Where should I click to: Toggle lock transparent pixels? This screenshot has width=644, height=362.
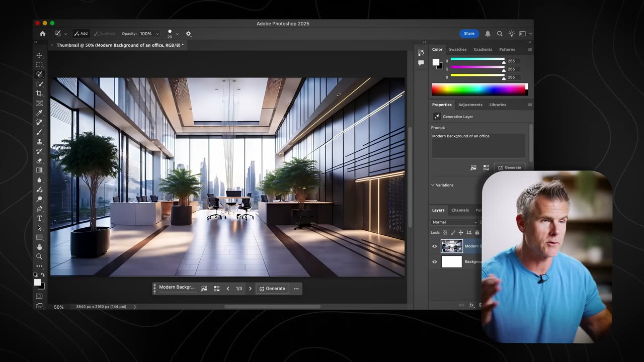pyautogui.click(x=445, y=232)
